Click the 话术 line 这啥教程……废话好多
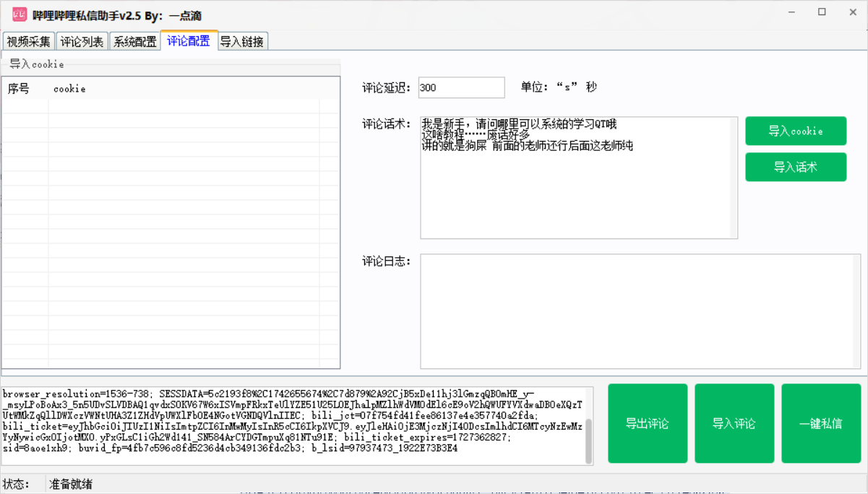 click(x=476, y=135)
